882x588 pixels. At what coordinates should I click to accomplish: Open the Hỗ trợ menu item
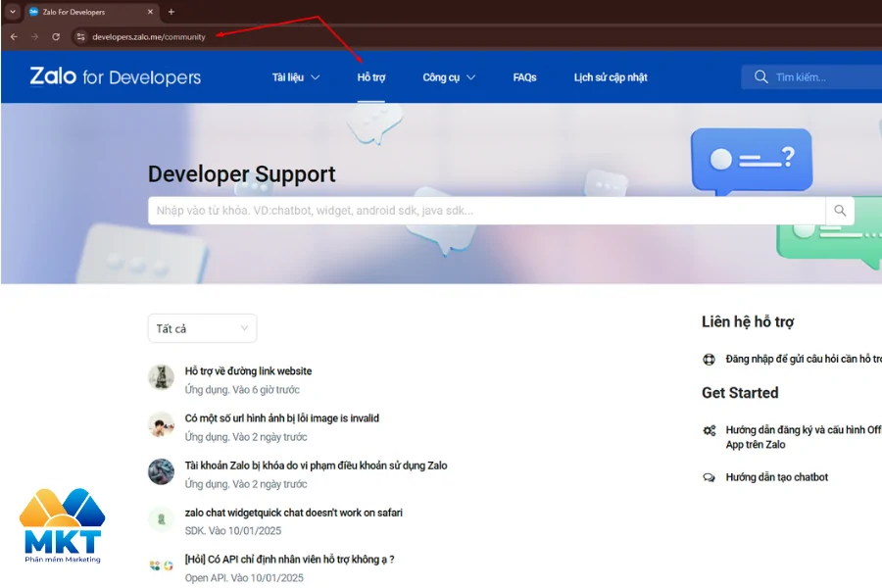pyautogui.click(x=371, y=77)
